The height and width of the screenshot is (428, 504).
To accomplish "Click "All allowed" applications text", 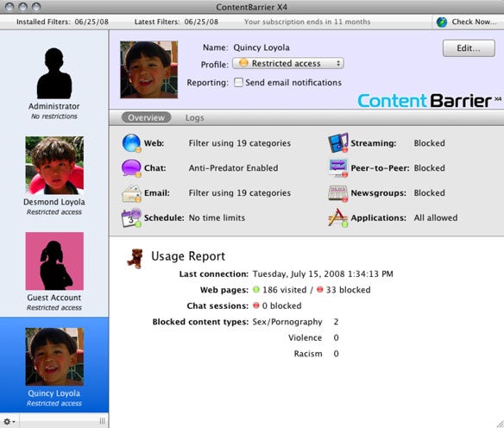I will 436,217.
